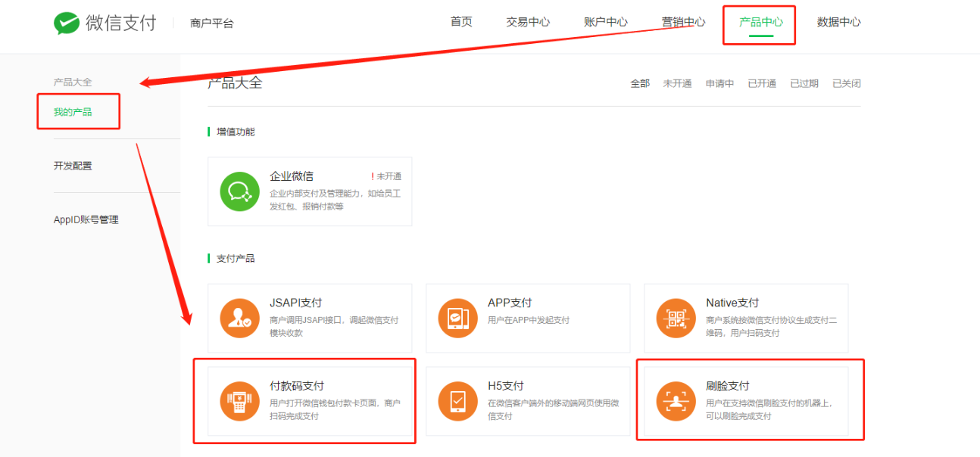Open the 首页 navigation tab

(x=461, y=22)
